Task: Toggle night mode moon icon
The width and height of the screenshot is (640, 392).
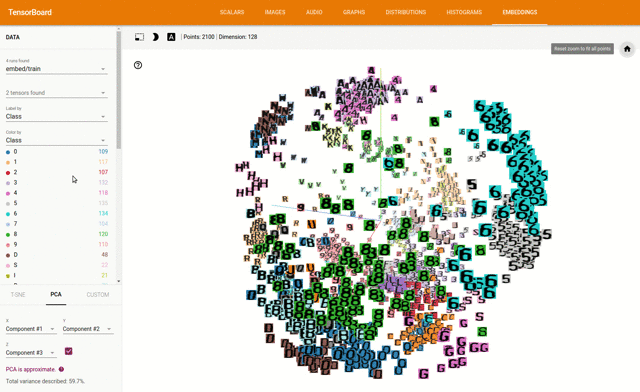Action: [x=155, y=37]
